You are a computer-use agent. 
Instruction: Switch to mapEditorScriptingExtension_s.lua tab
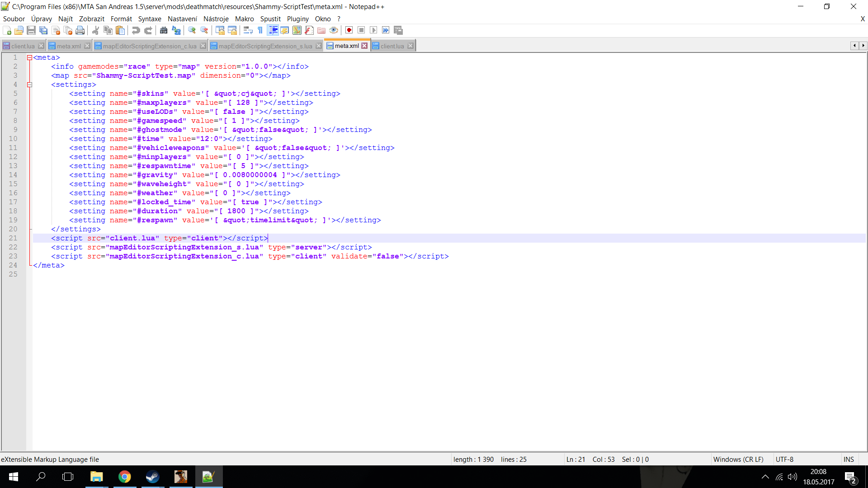(x=265, y=46)
